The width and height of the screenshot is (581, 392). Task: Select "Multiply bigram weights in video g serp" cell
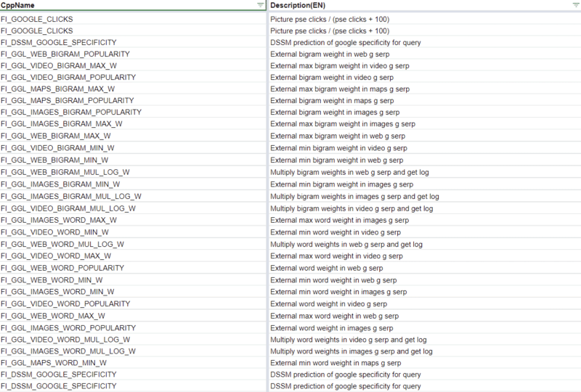coord(424,208)
